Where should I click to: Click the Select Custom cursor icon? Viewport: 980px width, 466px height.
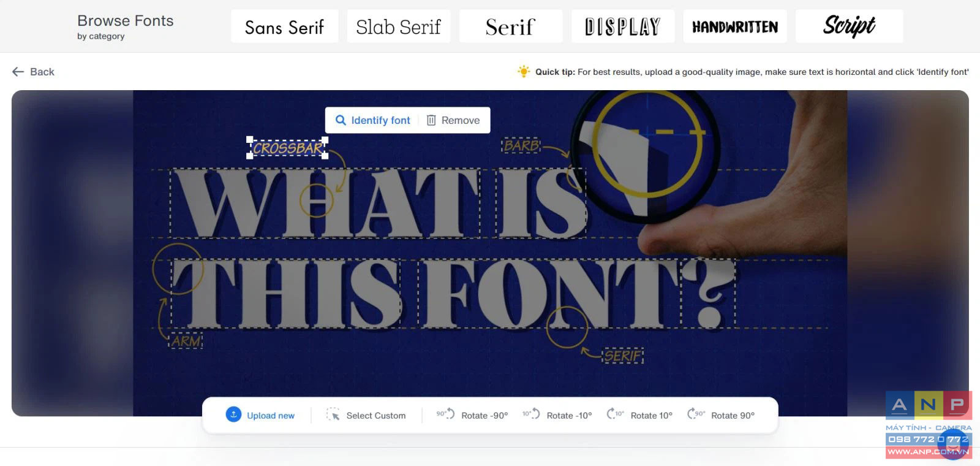[333, 414]
